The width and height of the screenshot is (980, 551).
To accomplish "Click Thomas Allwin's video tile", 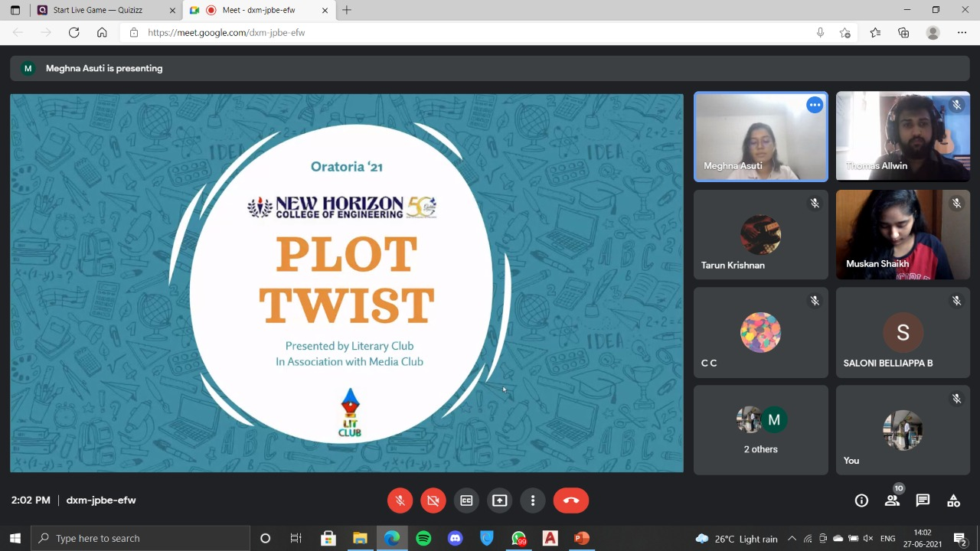I will [x=903, y=136].
